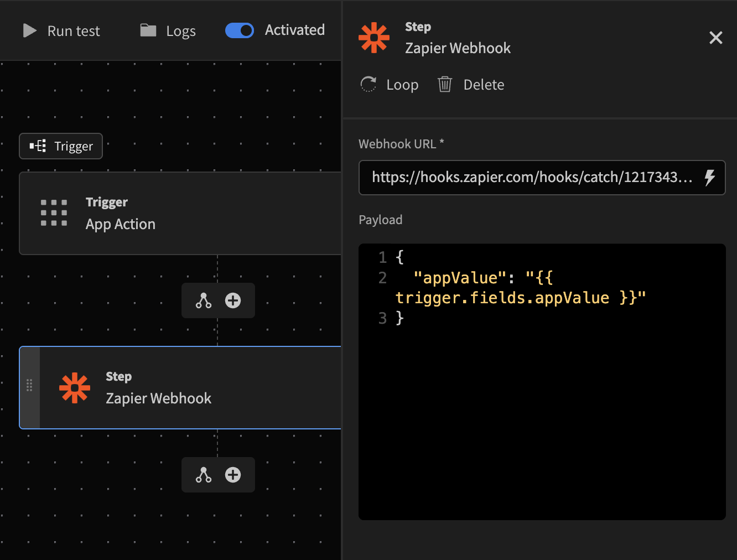Select the App Action trigger card
This screenshot has width=737, height=560.
point(180,213)
